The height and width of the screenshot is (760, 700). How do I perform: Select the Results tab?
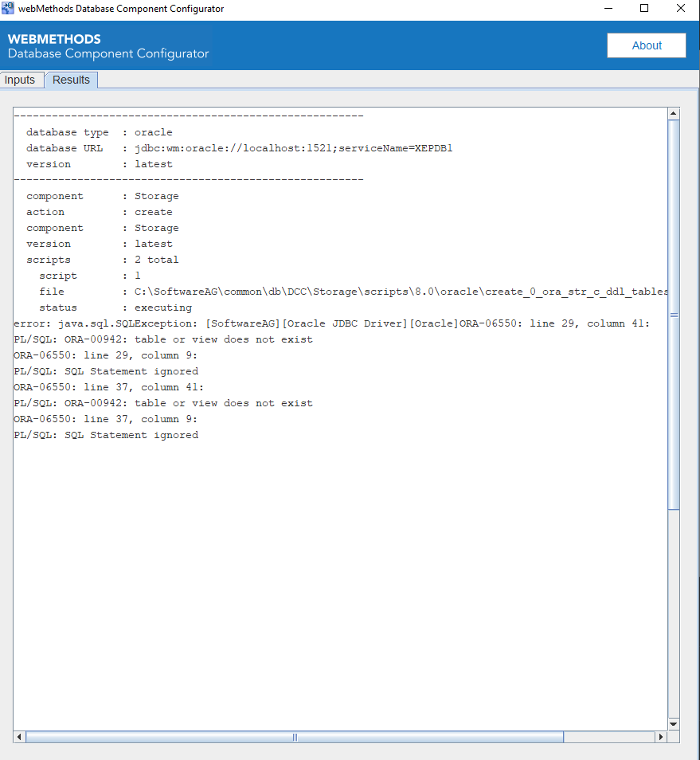[71, 80]
